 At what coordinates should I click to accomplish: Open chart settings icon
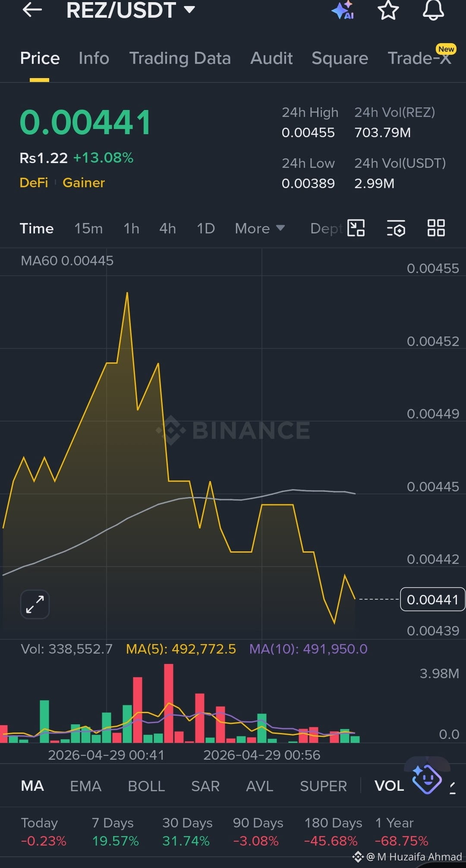pos(396,228)
